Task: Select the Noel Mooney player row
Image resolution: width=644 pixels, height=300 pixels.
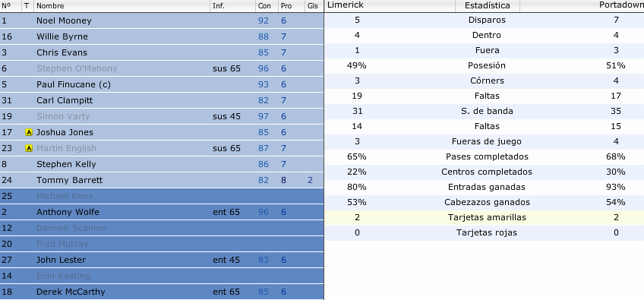Action: click(162, 21)
